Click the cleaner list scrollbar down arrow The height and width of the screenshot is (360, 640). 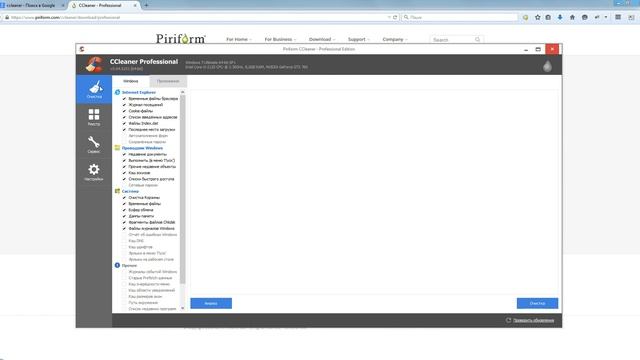click(182, 308)
